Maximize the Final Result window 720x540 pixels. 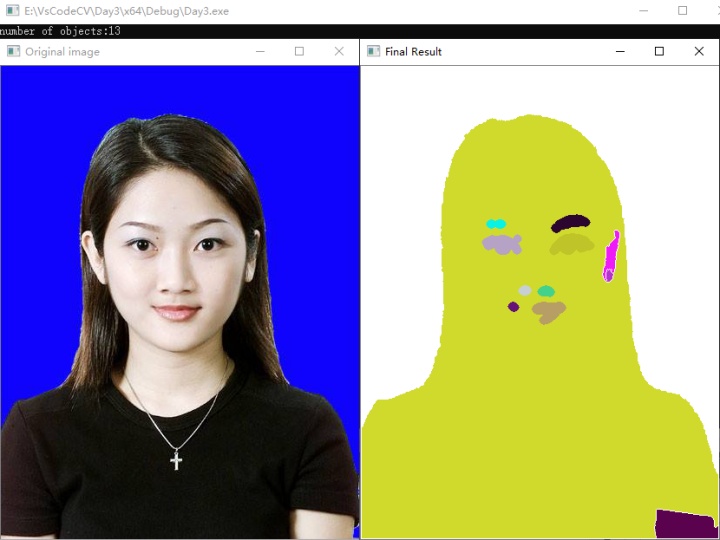[x=659, y=51]
